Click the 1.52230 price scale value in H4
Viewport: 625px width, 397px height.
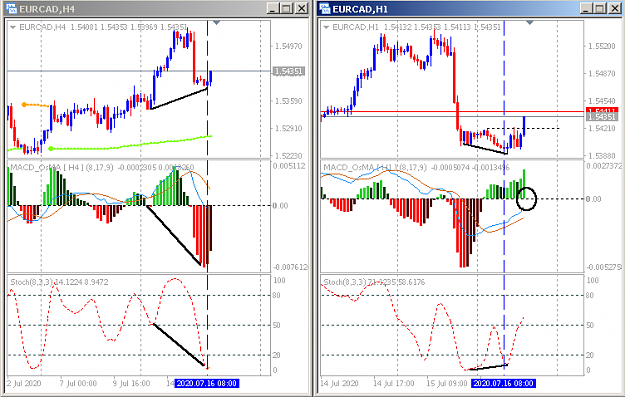click(289, 156)
